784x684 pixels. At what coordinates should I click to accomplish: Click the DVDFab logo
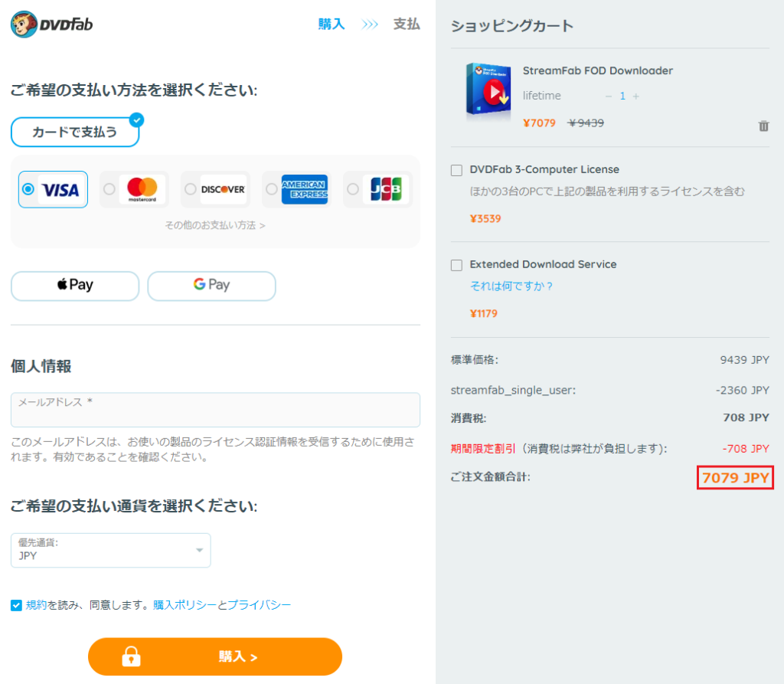51,24
